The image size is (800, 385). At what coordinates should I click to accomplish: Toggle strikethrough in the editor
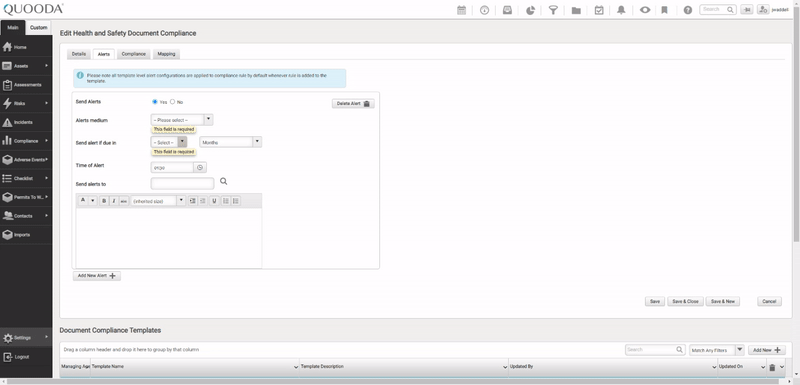point(123,201)
